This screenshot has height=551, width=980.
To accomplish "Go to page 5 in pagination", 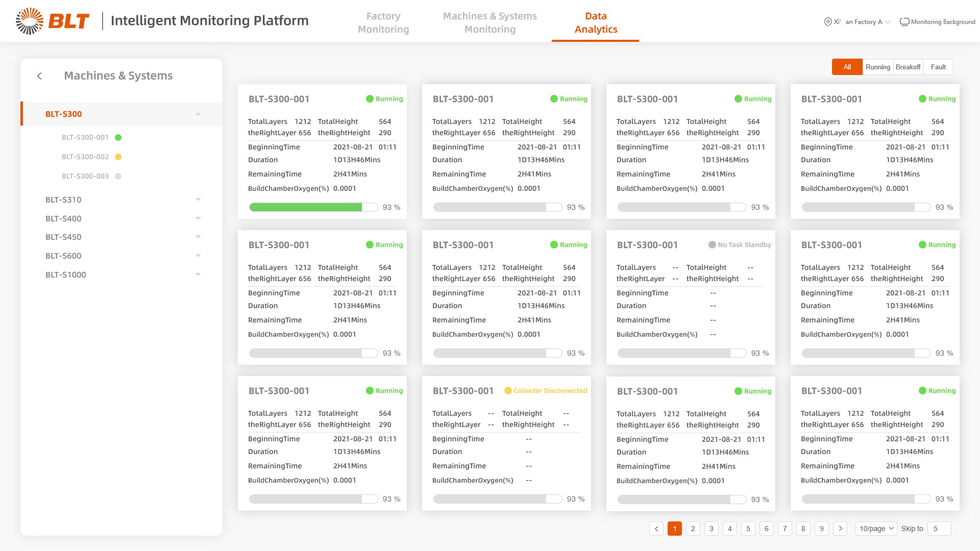I will [748, 529].
